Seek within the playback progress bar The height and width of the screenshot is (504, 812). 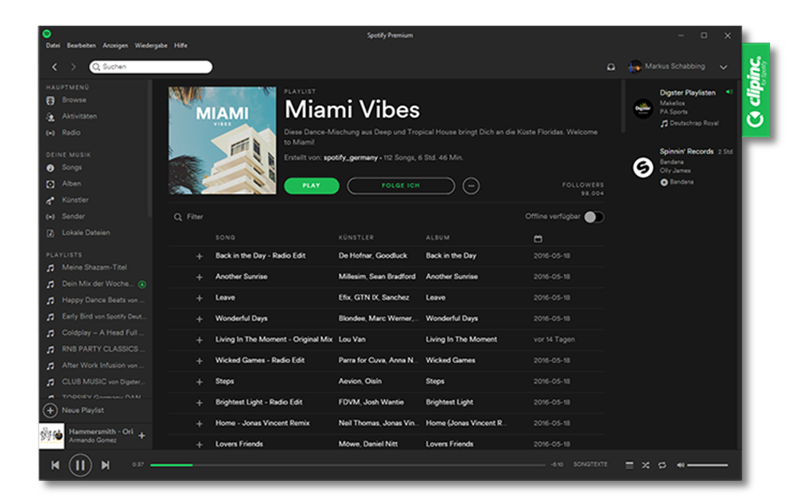348,466
